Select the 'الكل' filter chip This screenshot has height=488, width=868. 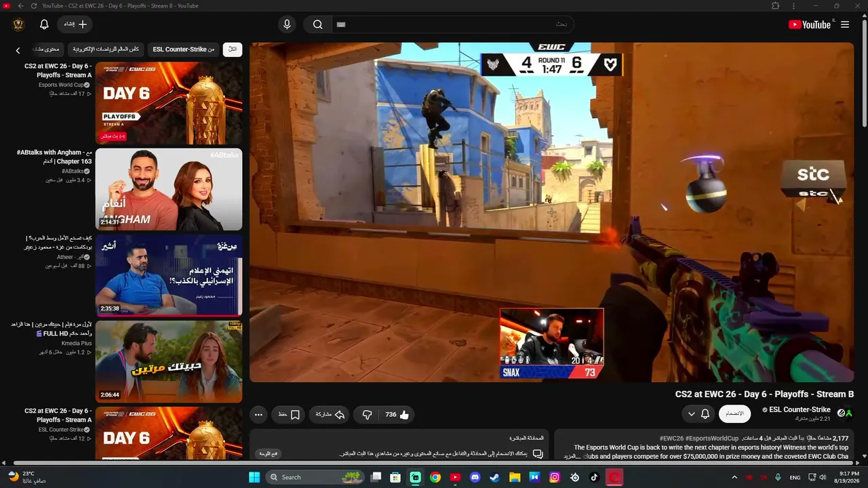tap(233, 49)
